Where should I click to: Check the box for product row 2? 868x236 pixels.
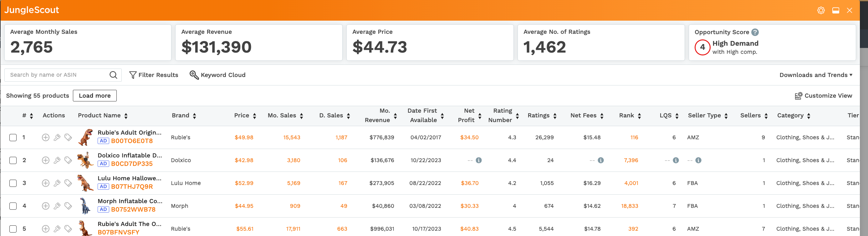[x=13, y=161]
